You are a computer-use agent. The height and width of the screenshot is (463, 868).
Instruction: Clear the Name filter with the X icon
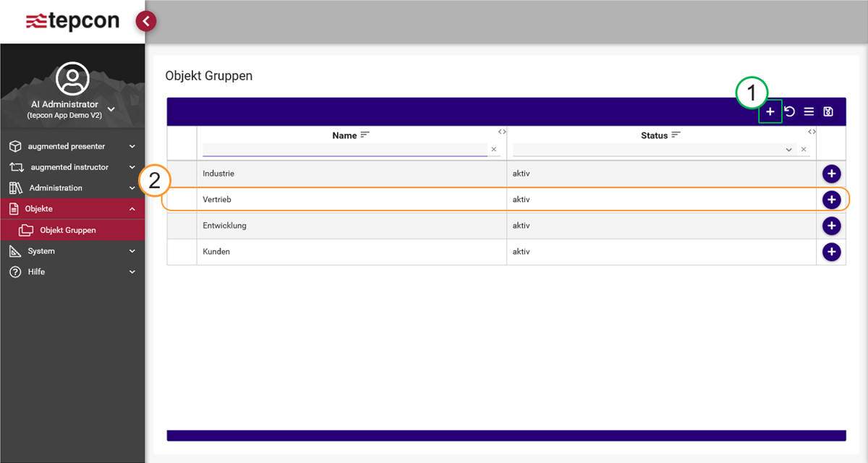tap(494, 150)
